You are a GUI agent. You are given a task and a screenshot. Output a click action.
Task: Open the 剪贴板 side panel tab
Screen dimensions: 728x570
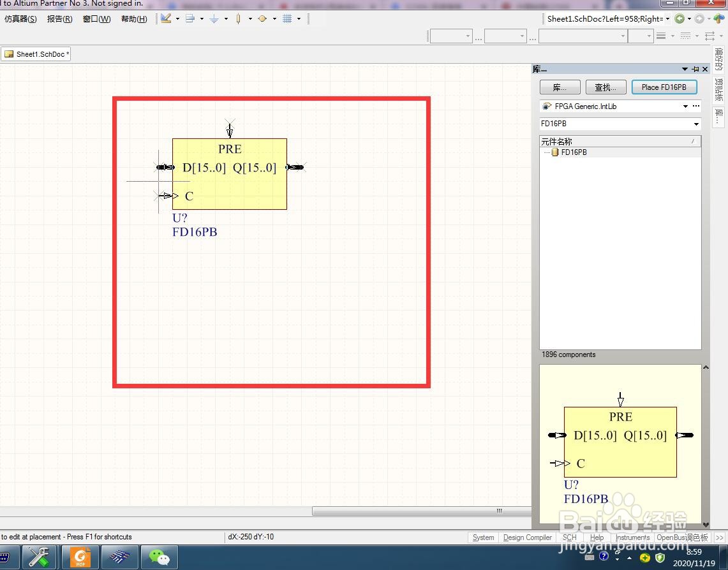[x=718, y=89]
